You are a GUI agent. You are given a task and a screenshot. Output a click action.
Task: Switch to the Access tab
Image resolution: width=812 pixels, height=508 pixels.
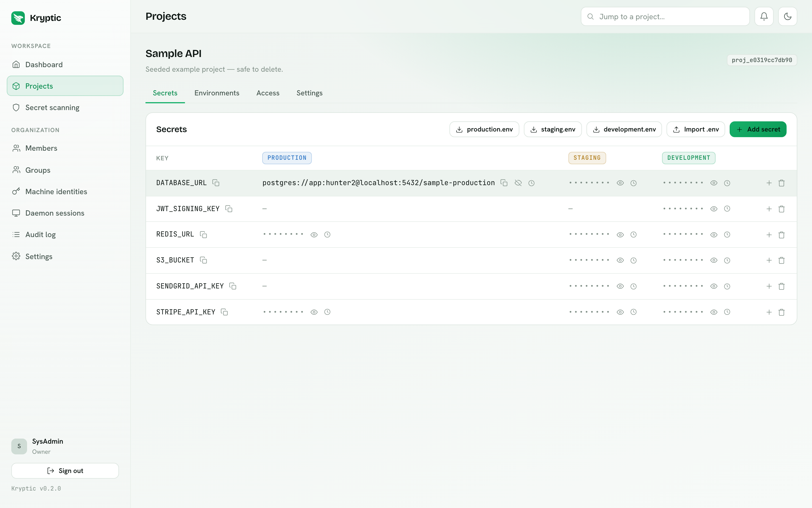[268, 93]
